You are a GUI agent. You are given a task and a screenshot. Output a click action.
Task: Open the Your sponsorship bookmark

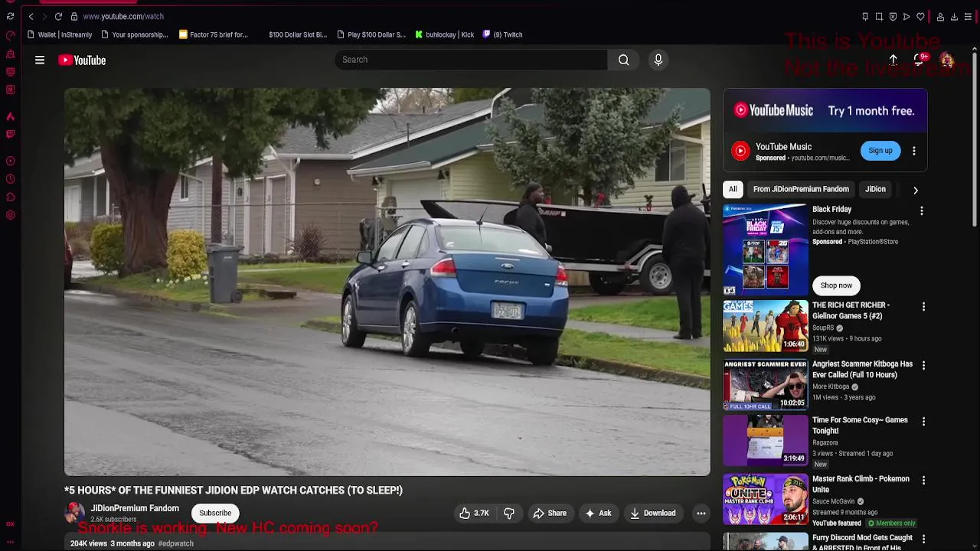[134, 34]
